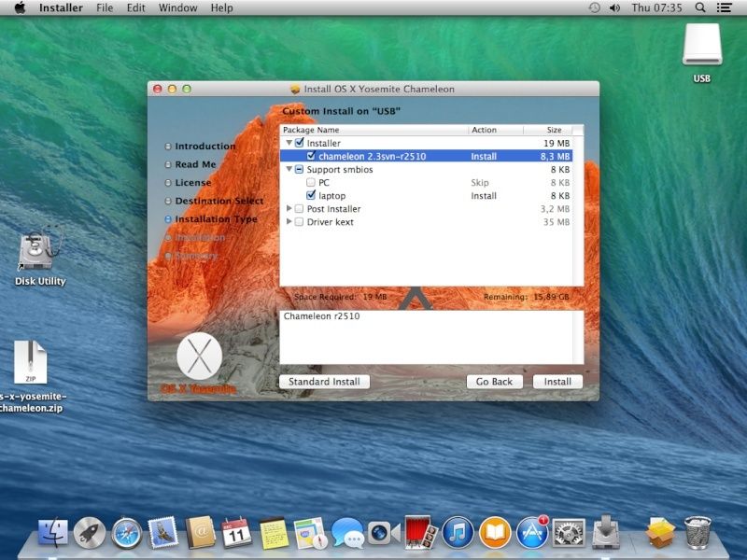Open Calendar icon showing 11
This screenshot has width=747, height=560.
tap(237, 532)
